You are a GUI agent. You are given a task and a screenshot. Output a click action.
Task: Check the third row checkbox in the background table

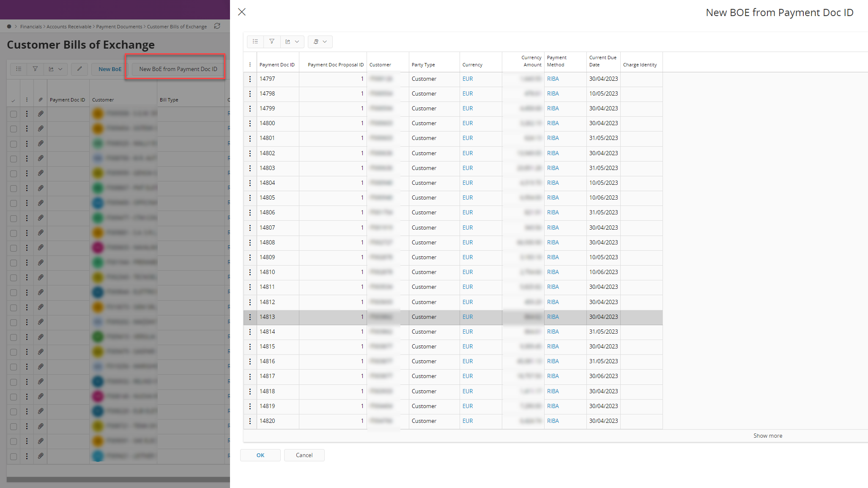[x=14, y=144]
